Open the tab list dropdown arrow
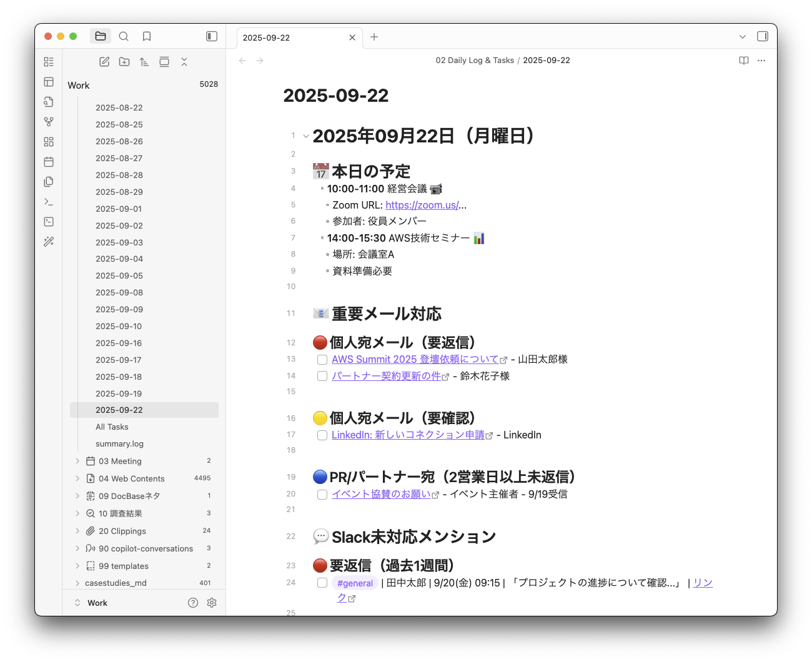The image size is (812, 662). coord(743,37)
